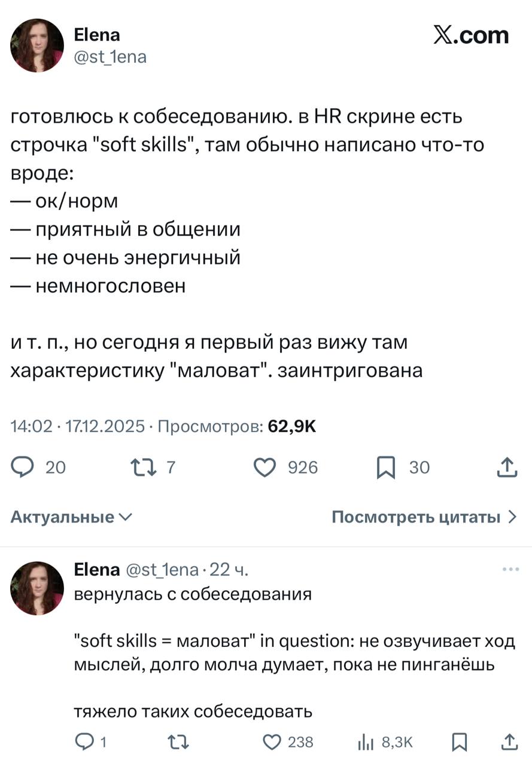The image size is (532, 766).
Task: Click the reply icon on the main post
Action: click(x=23, y=467)
